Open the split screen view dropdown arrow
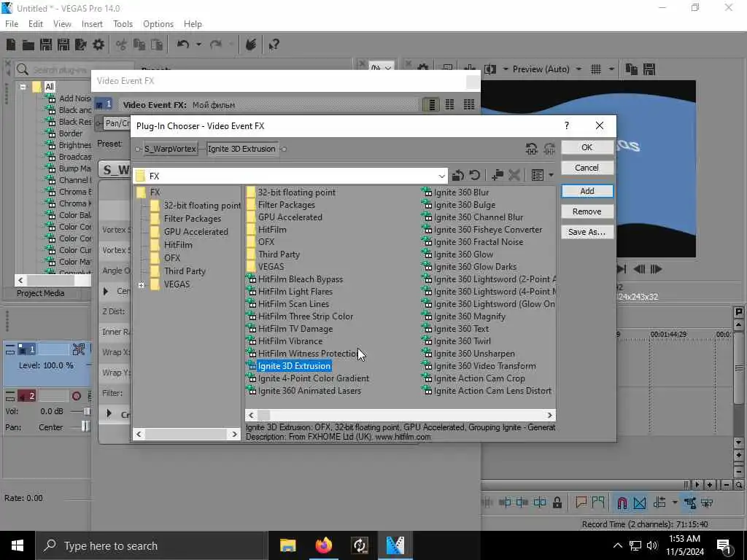The image size is (747, 560). point(505,69)
